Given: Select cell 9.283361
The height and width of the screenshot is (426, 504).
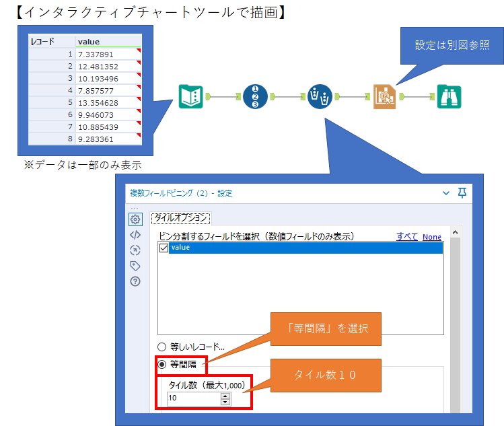Looking at the screenshot, I should pyautogui.click(x=108, y=139).
